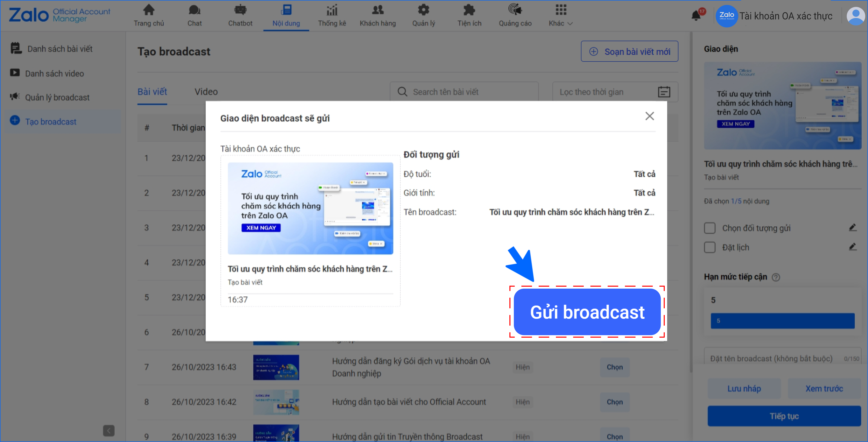Click Chọn for row 8 article
Viewport: 868px width, 442px height.
pyautogui.click(x=615, y=402)
